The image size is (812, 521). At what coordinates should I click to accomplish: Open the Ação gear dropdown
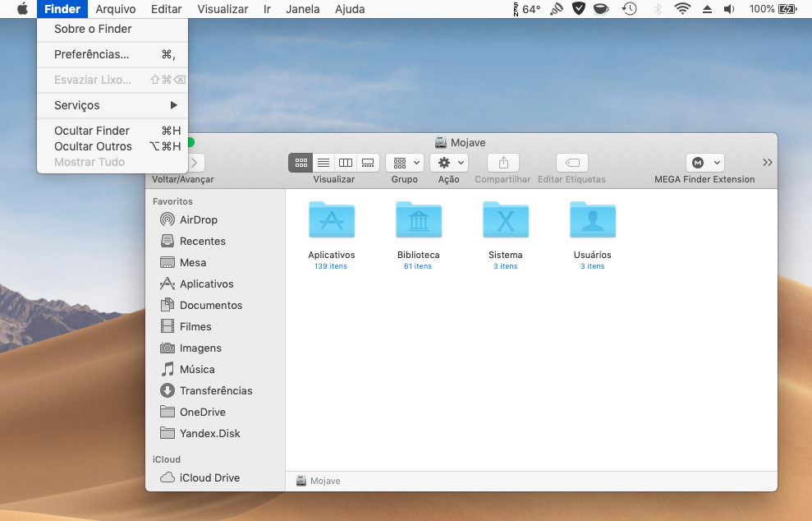pyautogui.click(x=449, y=163)
